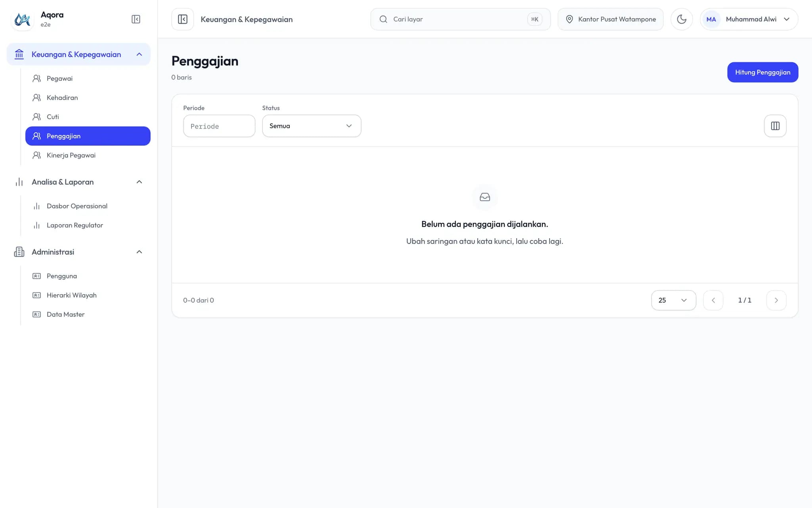Open Laporan Regulator page
This screenshot has height=508, width=812.
click(x=88, y=225)
